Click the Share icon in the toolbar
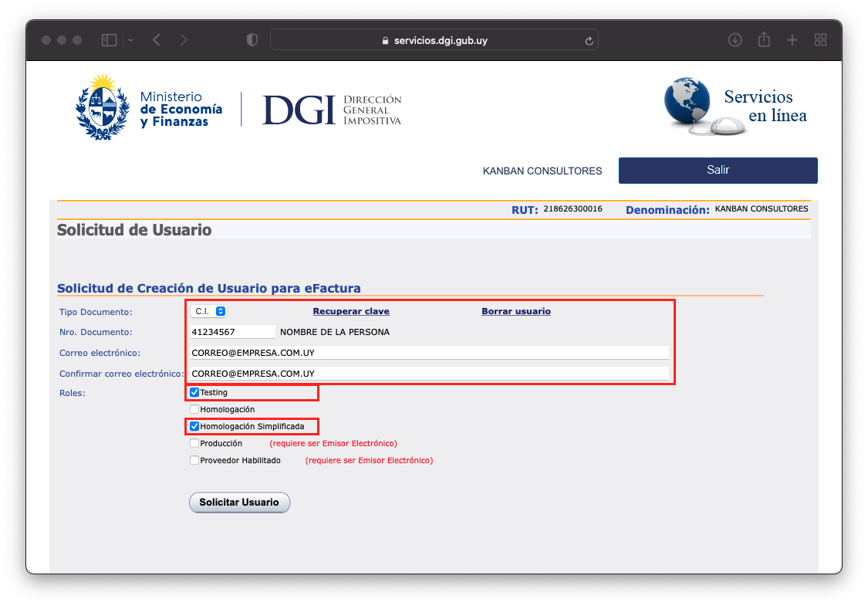 tap(764, 39)
